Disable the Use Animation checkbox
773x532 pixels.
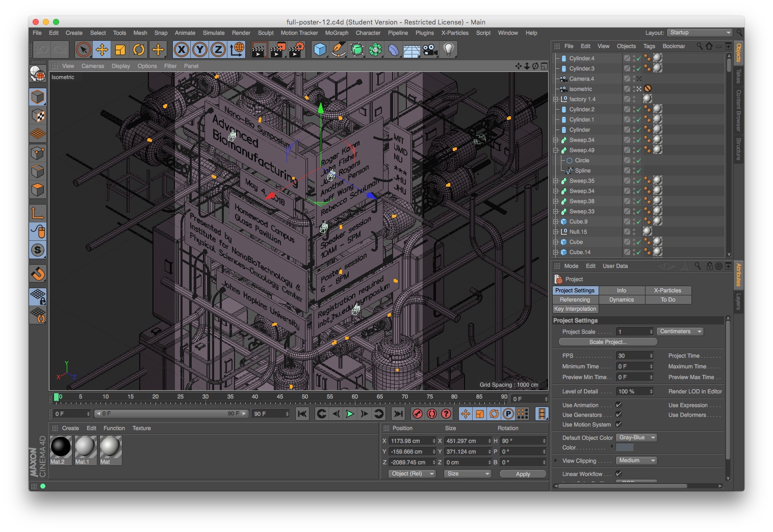pyautogui.click(x=618, y=404)
